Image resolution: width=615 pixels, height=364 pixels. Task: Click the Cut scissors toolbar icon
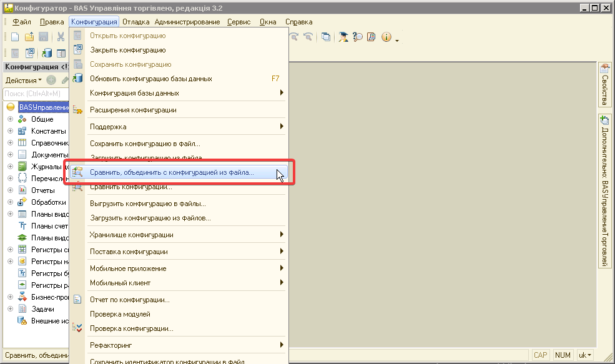point(61,37)
